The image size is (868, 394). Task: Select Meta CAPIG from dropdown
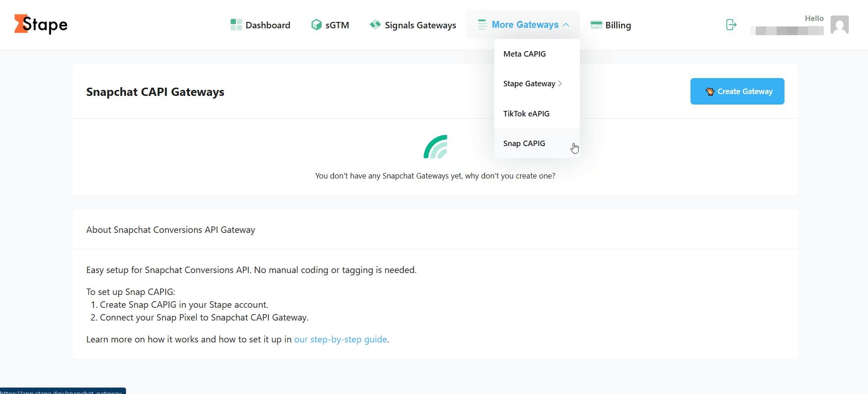537,54
